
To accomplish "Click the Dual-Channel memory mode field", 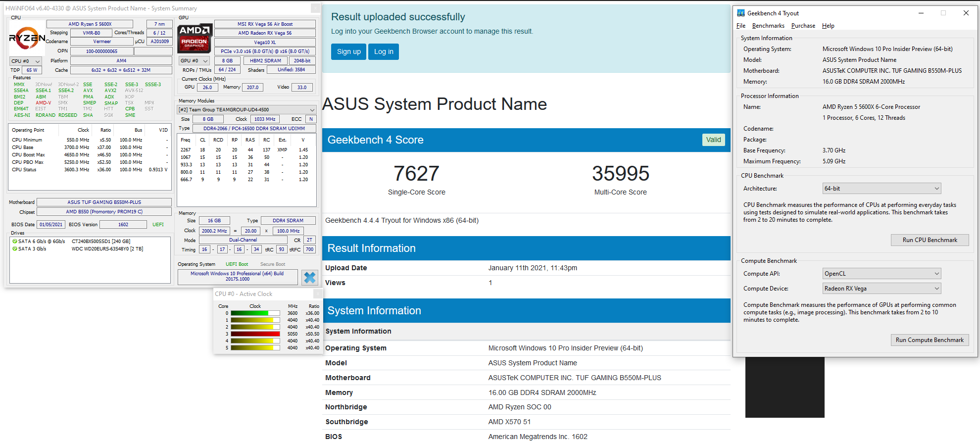I will point(243,240).
